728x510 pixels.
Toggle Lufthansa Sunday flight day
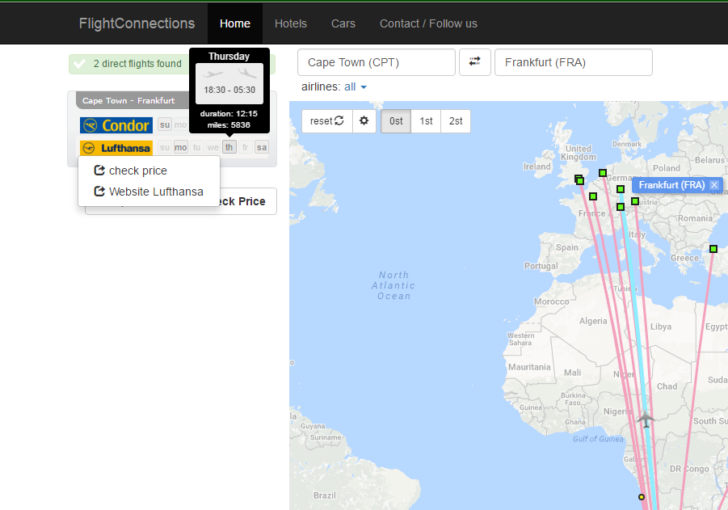pos(165,147)
